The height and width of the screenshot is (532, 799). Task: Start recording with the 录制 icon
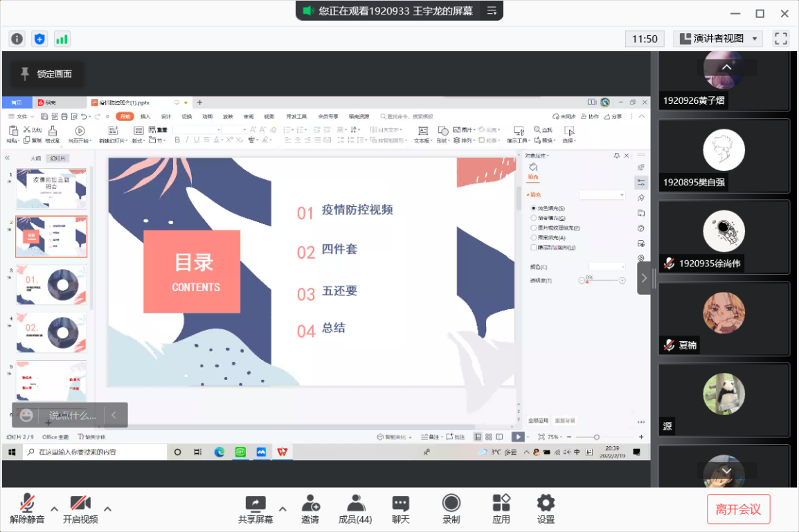pos(451,509)
